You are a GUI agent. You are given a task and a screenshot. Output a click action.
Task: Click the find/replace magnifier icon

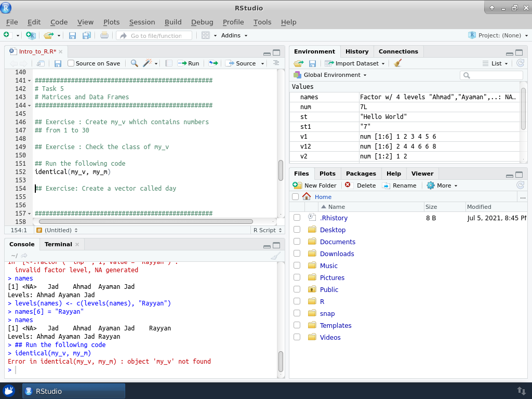tap(134, 63)
